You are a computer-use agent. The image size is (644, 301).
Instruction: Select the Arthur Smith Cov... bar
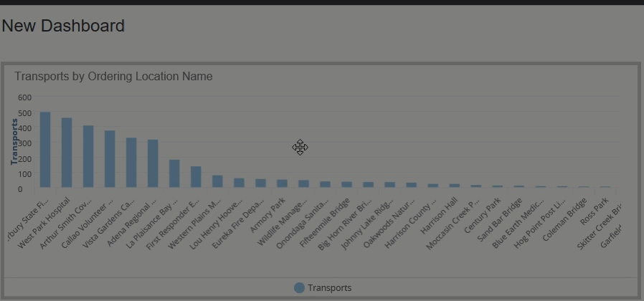click(88, 157)
